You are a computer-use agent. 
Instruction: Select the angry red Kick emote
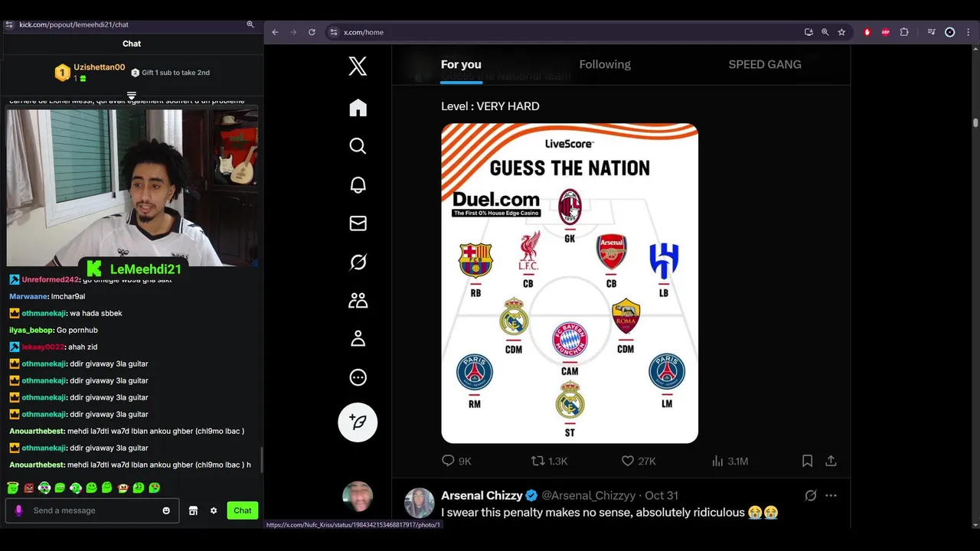pos(28,487)
